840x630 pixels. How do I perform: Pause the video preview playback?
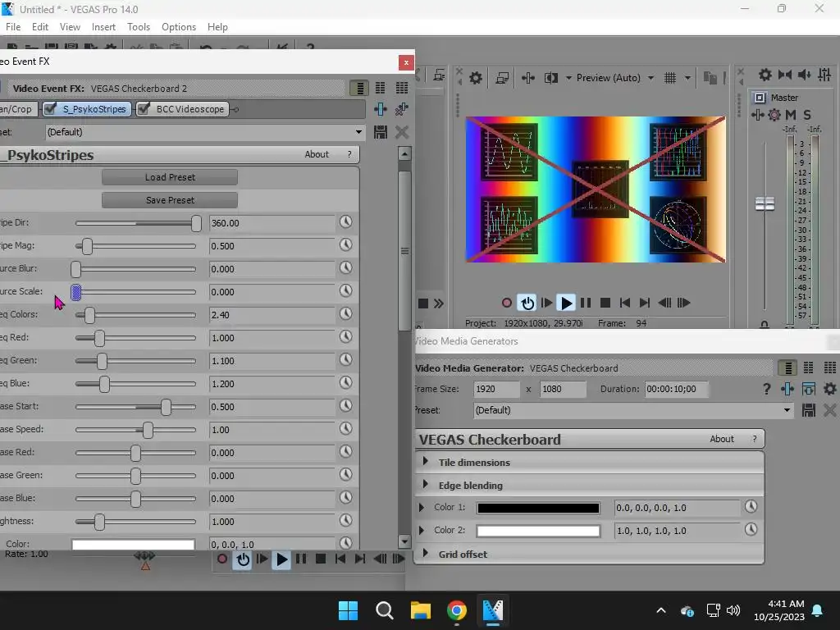[x=586, y=304]
